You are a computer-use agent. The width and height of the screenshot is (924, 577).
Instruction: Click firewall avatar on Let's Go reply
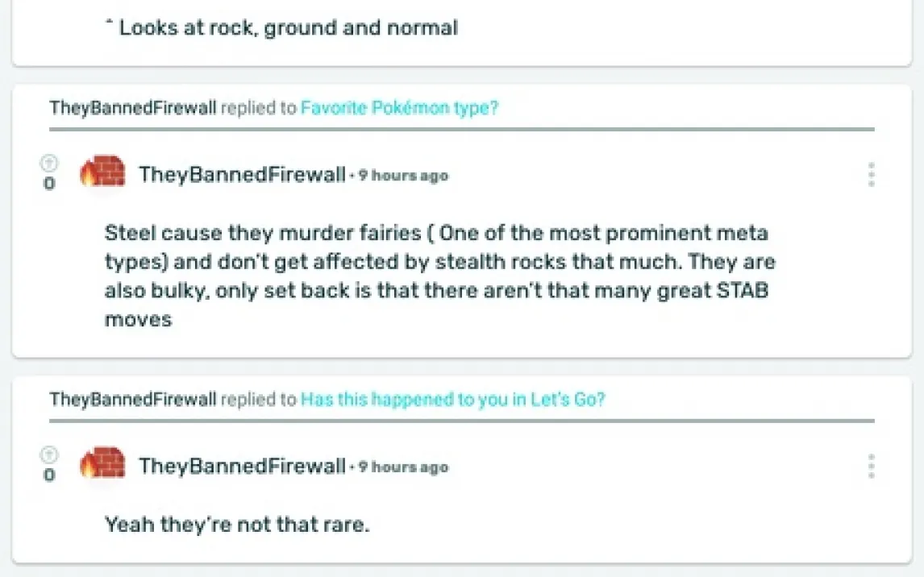pos(102,464)
